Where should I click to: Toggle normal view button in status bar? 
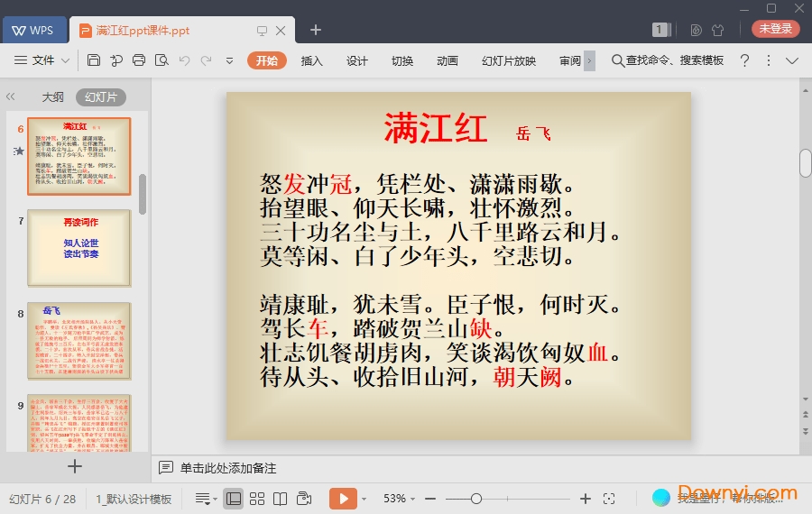point(234,499)
